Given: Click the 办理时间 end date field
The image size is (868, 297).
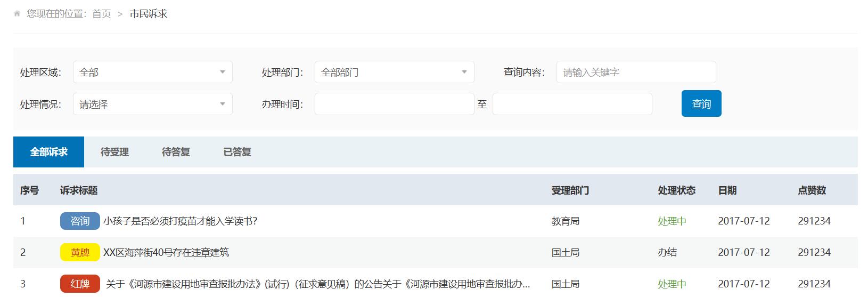Looking at the screenshot, I should [x=572, y=104].
